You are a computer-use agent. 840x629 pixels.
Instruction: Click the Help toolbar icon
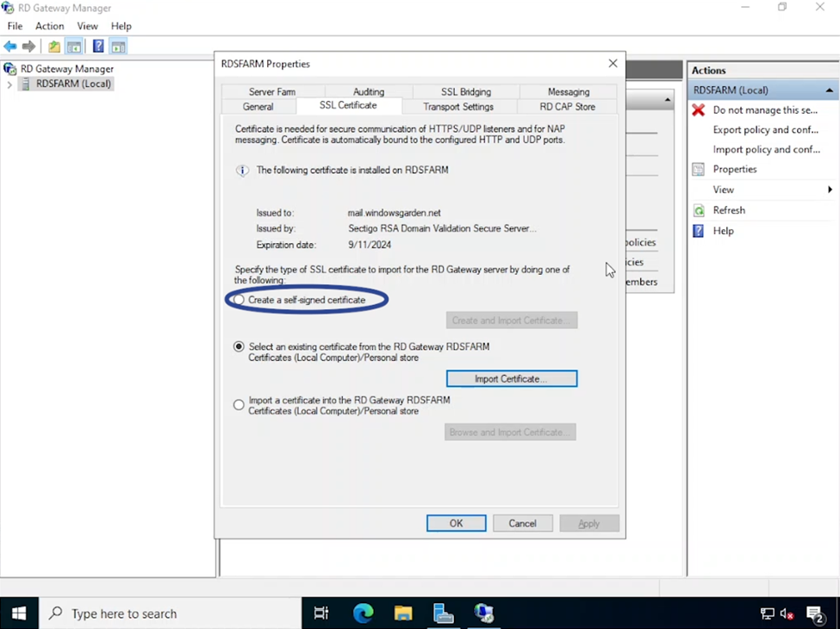tap(97, 46)
